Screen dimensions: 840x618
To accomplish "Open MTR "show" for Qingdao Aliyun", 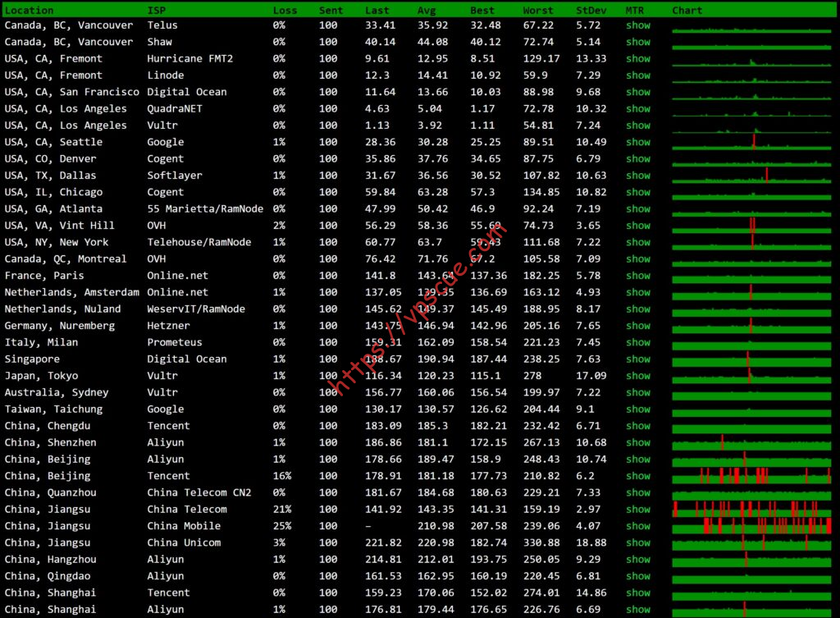I will [x=638, y=575].
